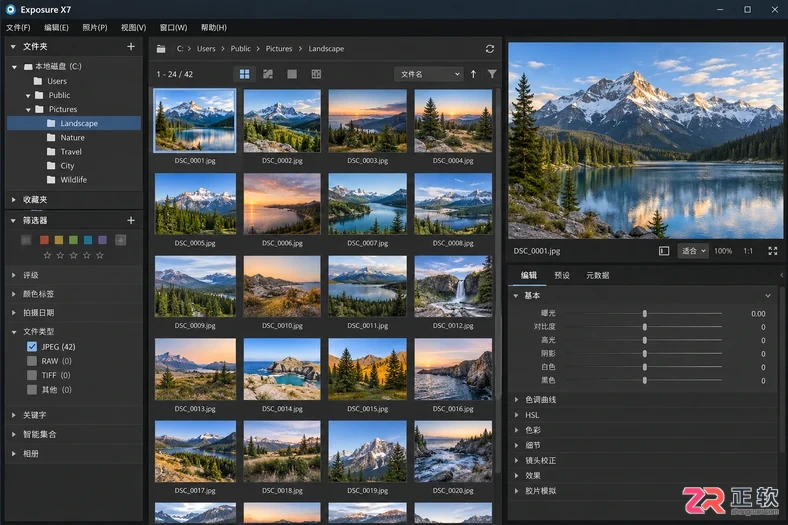Screen dimensions: 788x525
Task: Switch to single image view
Action: tap(292, 74)
